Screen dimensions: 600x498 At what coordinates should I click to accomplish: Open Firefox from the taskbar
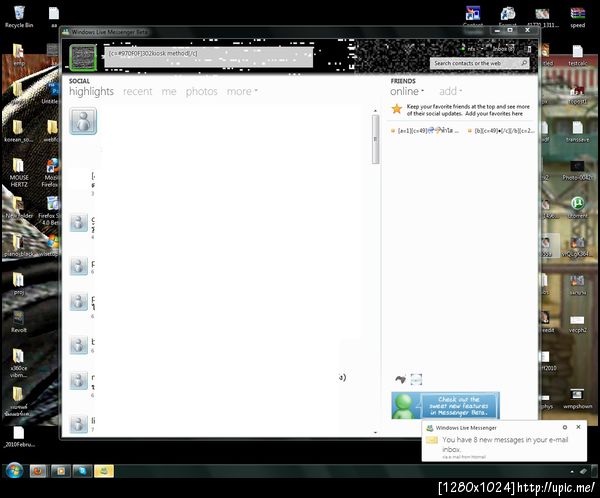point(38,471)
